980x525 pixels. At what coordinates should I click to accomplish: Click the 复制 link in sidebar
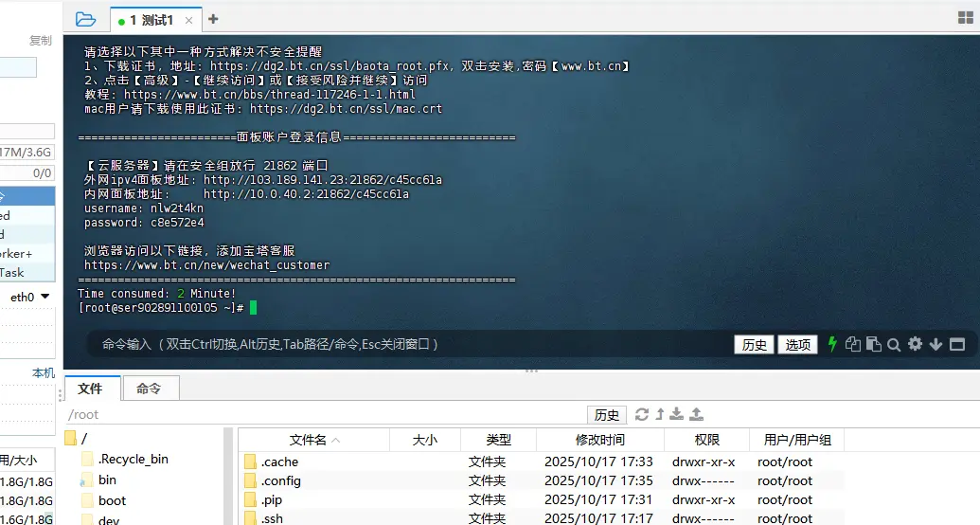point(41,41)
